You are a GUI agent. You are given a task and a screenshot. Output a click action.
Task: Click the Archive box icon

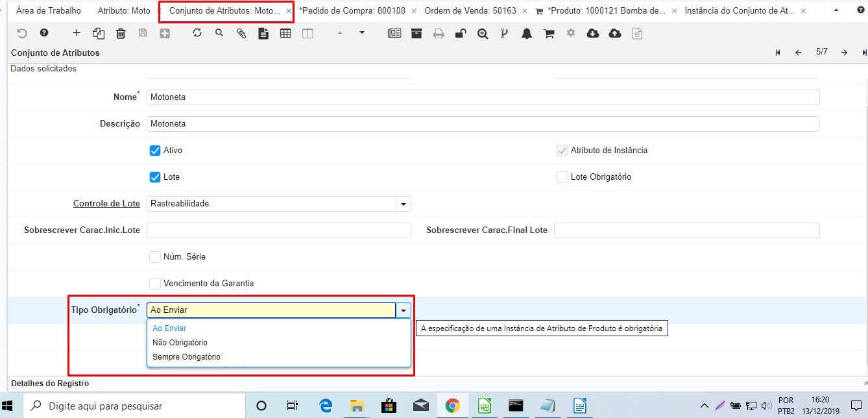416,33
